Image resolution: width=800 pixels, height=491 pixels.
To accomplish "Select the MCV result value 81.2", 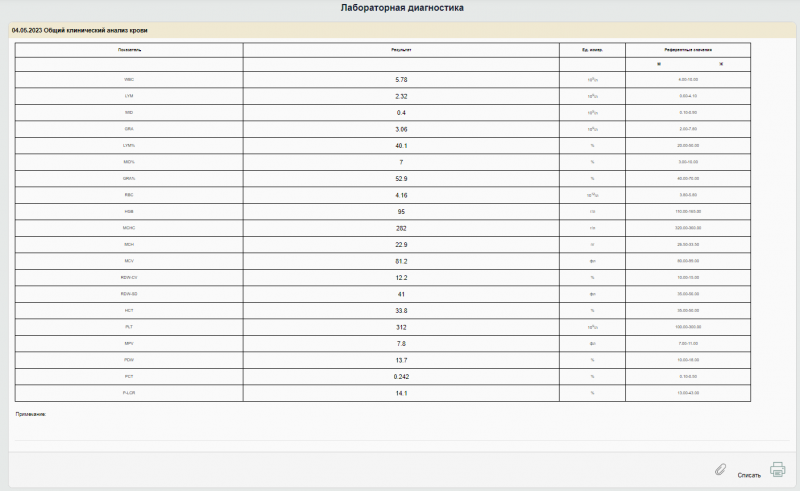I will (x=401, y=261).
